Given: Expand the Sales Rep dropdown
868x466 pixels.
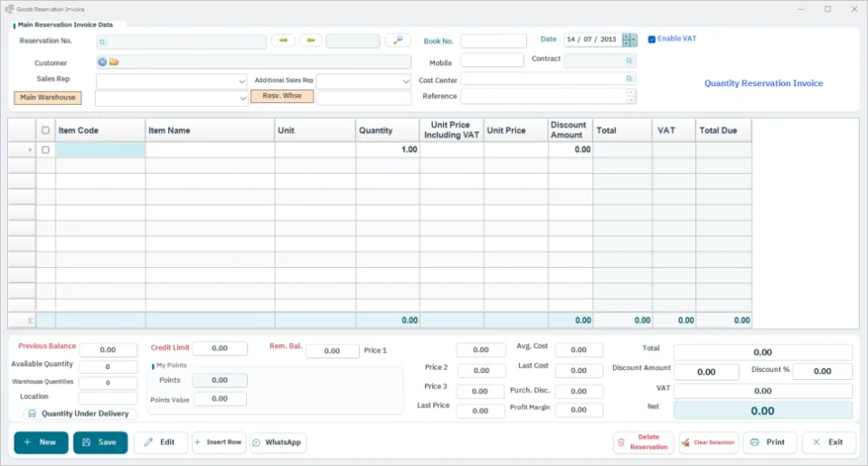Looking at the screenshot, I should [x=241, y=81].
